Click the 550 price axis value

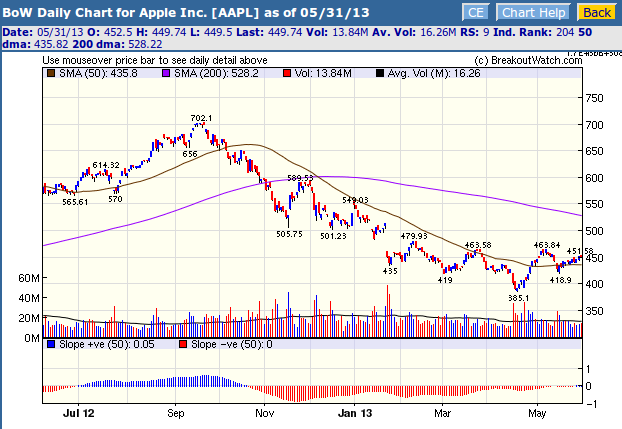(595, 204)
